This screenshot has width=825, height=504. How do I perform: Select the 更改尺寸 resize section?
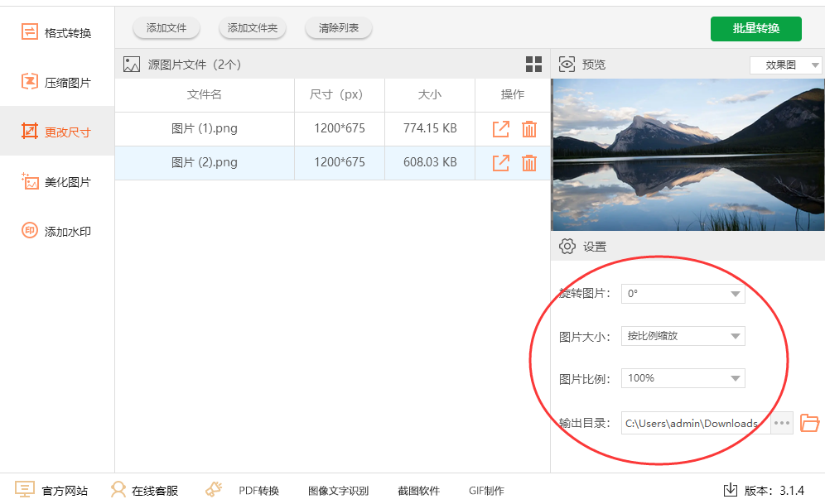click(57, 131)
